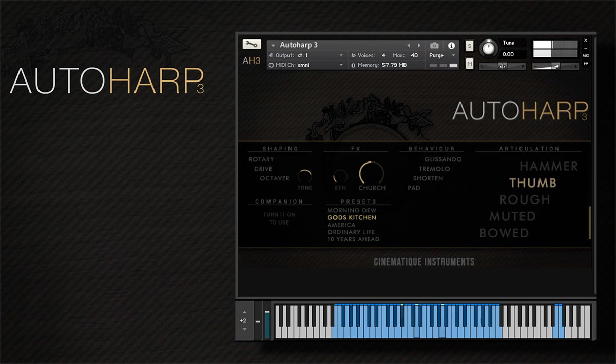
Task: Open the wrench instrument edit mode
Action: [x=252, y=45]
